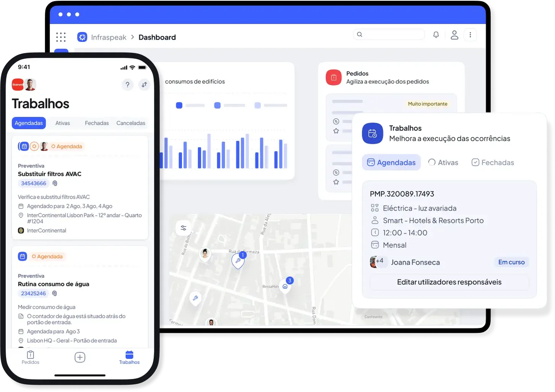Open the map filters icon
The image size is (555, 392).
click(x=183, y=227)
